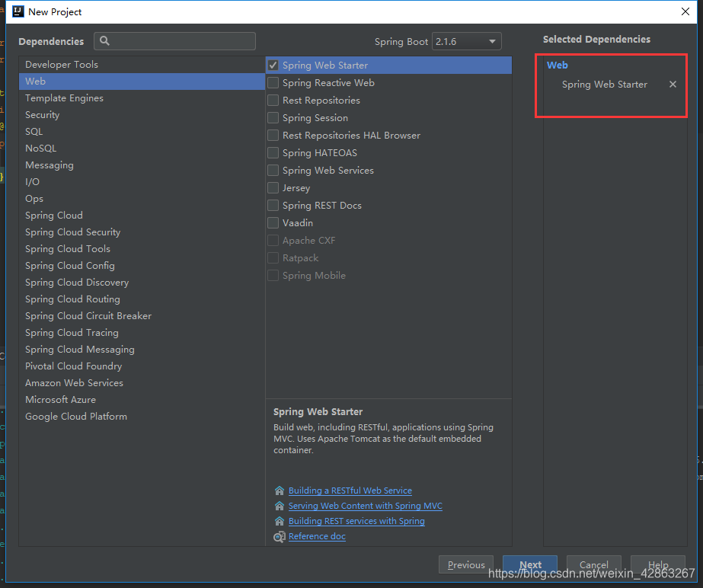
Task: Close the New Project dialog
Action: (x=685, y=11)
